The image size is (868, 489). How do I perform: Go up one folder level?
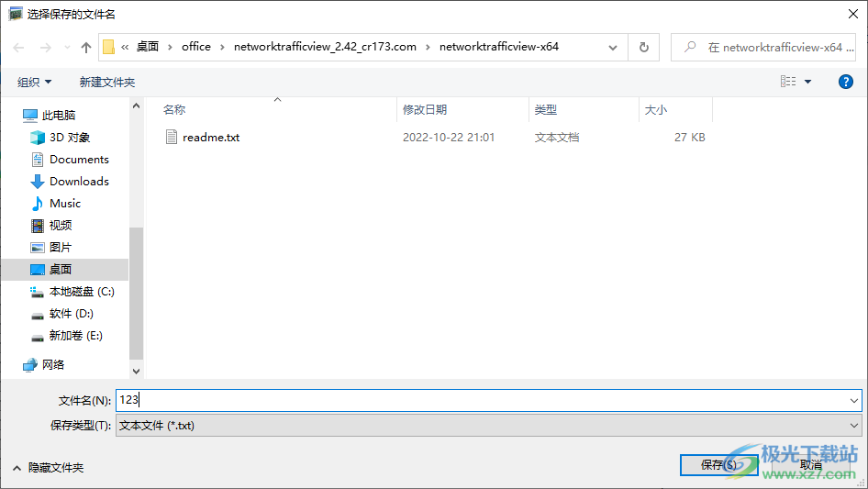[86, 48]
